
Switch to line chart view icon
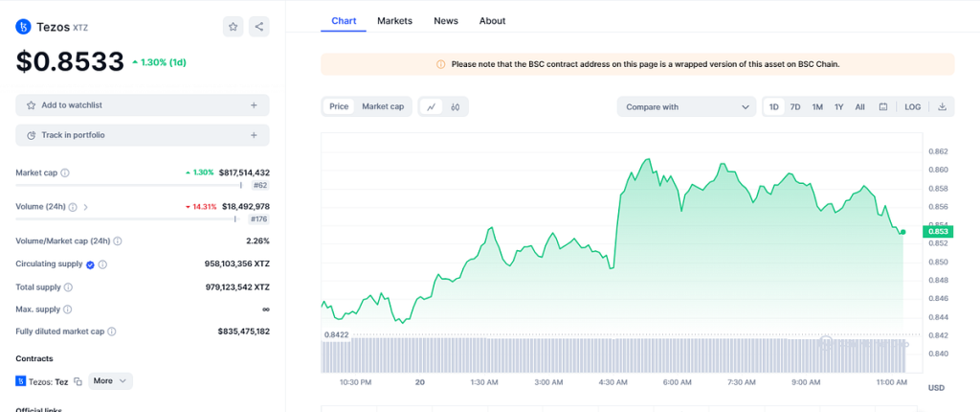point(432,106)
